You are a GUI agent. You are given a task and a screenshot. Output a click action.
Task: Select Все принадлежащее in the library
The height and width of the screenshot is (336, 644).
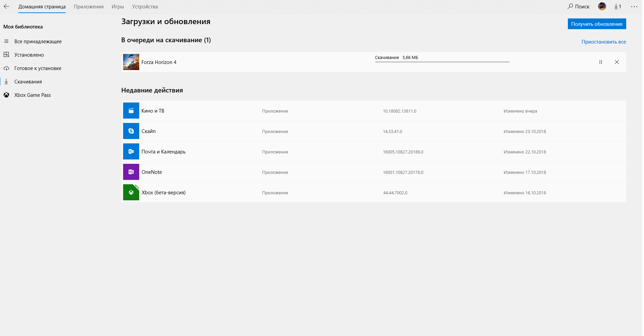point(38,42)
